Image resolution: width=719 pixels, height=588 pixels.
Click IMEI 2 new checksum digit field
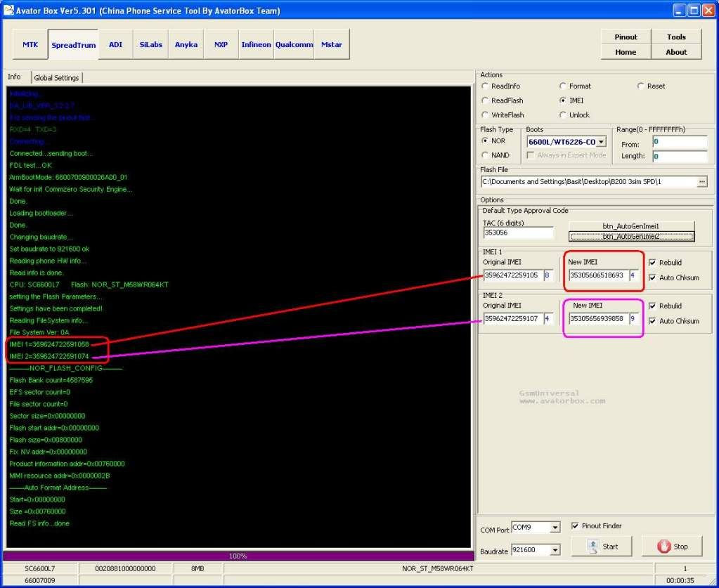634,318
